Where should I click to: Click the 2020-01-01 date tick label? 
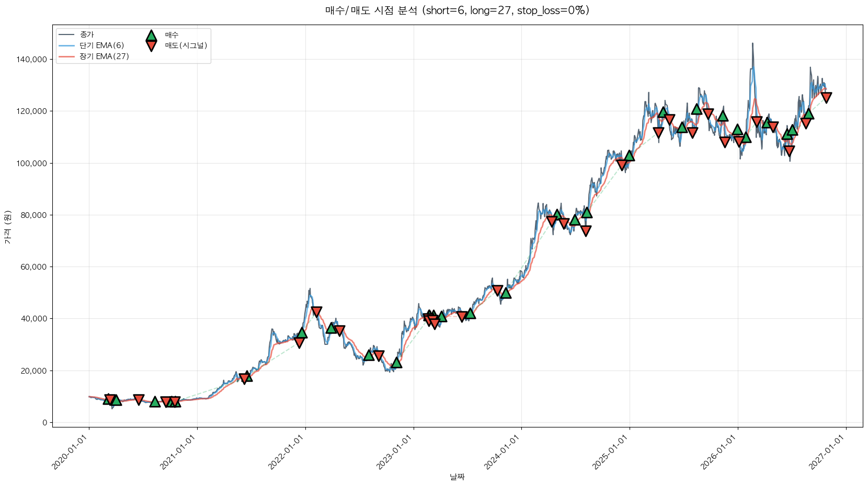click(71, 452)
